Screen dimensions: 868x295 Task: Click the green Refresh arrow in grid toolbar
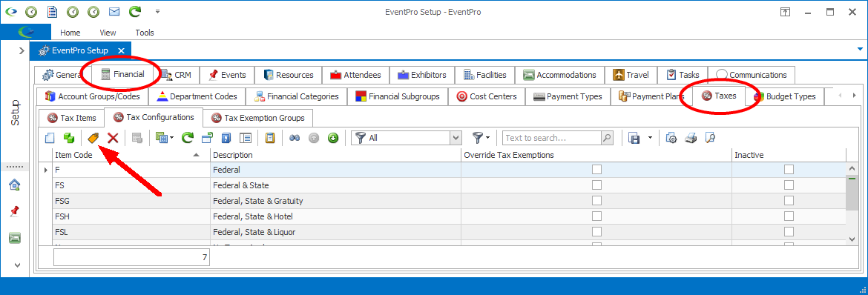tap(188, 138)
